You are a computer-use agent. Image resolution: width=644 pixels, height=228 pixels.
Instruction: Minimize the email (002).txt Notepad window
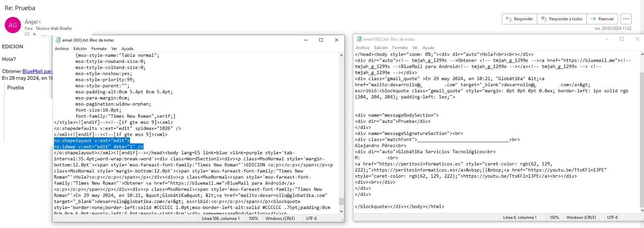click(x=607, y=39)
